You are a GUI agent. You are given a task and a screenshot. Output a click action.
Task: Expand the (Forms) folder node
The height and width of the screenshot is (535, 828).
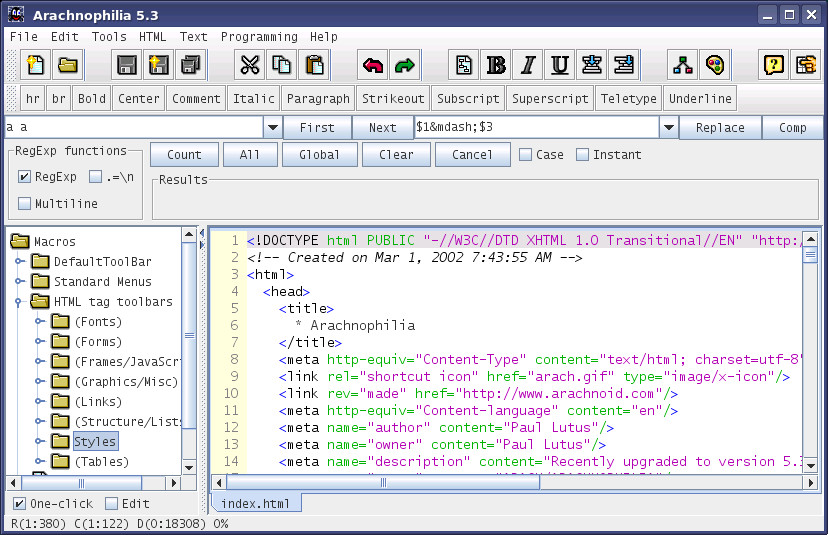pos(39,342)
